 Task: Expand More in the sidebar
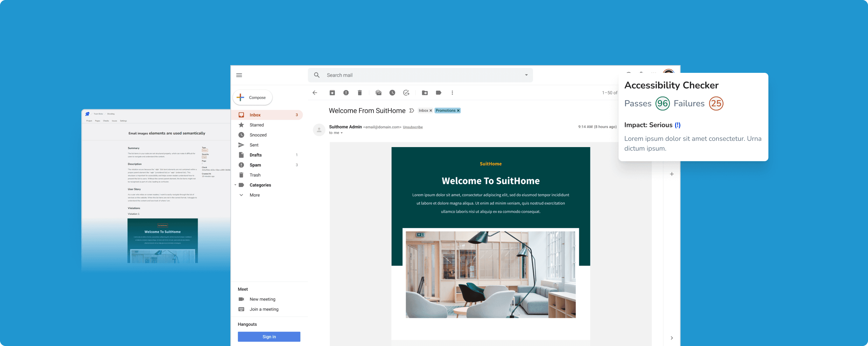tap(241, 195)
